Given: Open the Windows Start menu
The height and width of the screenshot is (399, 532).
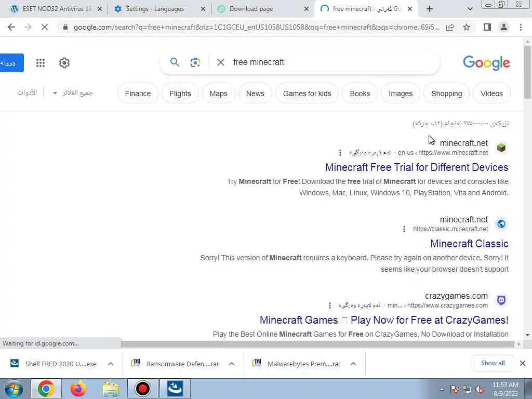Looking at the screenshot, I should tap(14, 389).
